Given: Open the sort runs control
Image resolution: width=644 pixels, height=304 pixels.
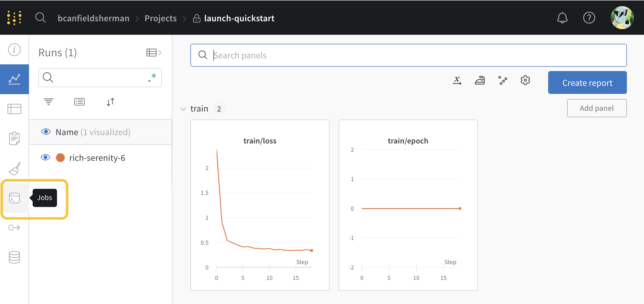Looking at the screenshot, I should (110, 102).
